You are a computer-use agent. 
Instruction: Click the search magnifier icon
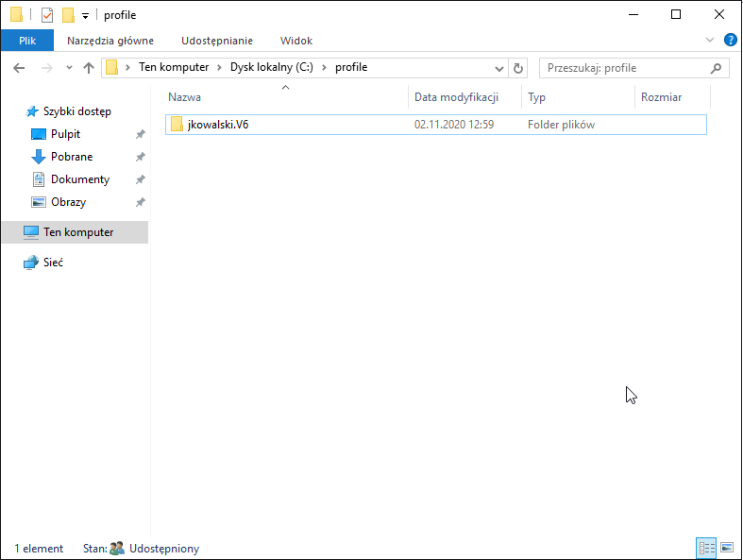(716, 68)
